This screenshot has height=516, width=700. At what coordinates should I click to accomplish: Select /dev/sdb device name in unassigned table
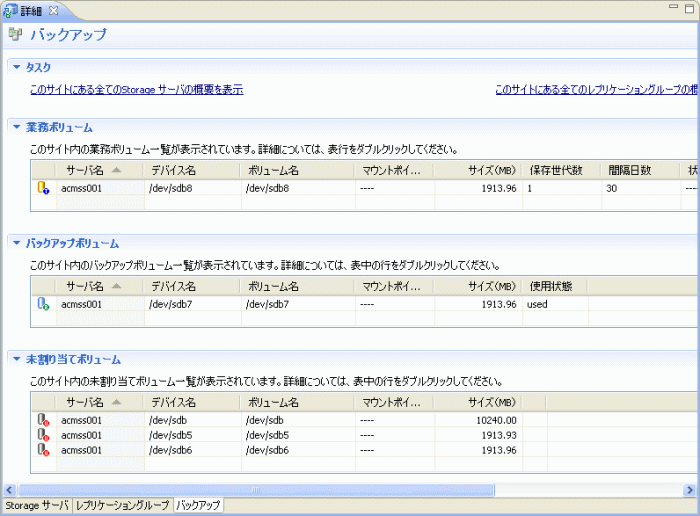168,420
